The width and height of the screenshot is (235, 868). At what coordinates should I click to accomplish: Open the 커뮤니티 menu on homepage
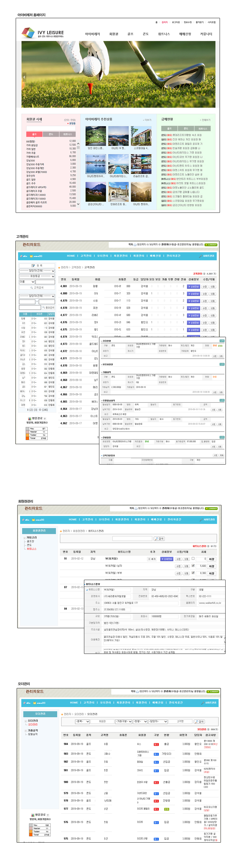click(206, 34)
